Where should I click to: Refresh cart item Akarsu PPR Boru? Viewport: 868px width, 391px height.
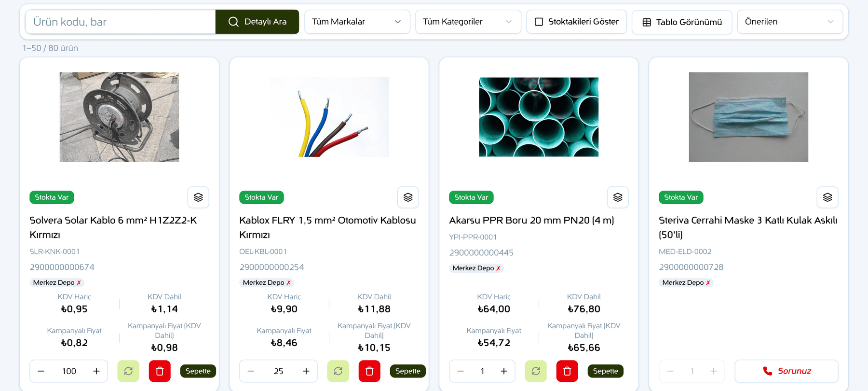[536, 371]
